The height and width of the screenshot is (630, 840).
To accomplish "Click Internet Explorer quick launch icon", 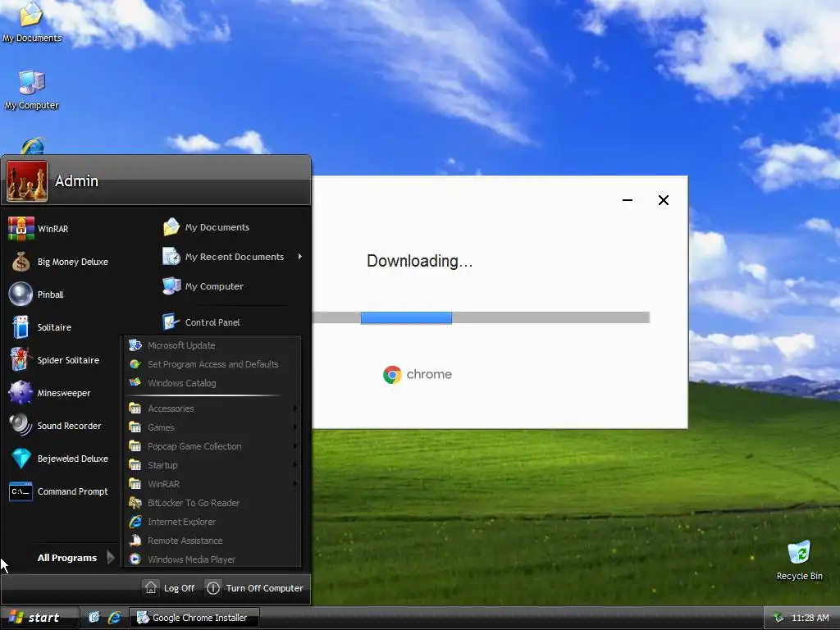I will (x=114, y=618).
